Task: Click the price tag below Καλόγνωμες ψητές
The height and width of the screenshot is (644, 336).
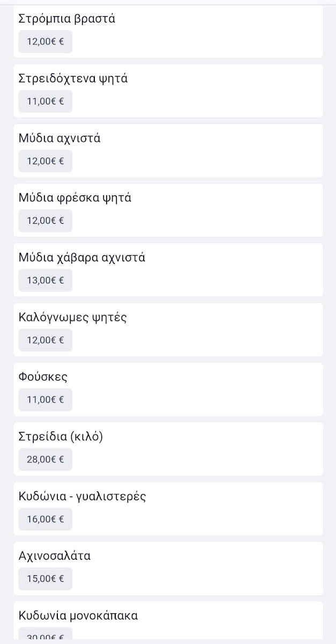Action: (x=46, y=340)
